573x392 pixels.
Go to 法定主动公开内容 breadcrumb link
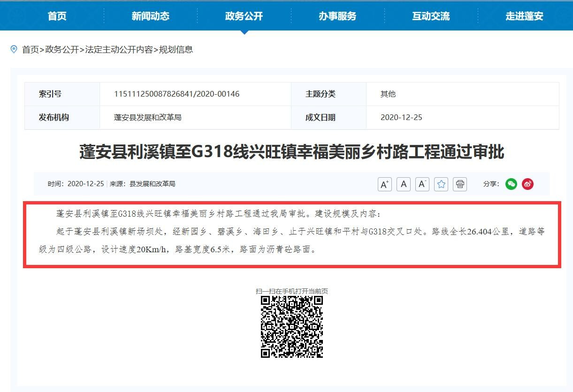click(x=119, y=50)
